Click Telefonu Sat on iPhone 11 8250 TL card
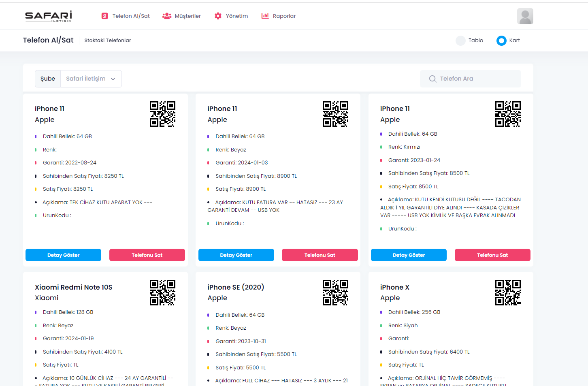Screen dimensions: 588x386 tap(147, 255)
